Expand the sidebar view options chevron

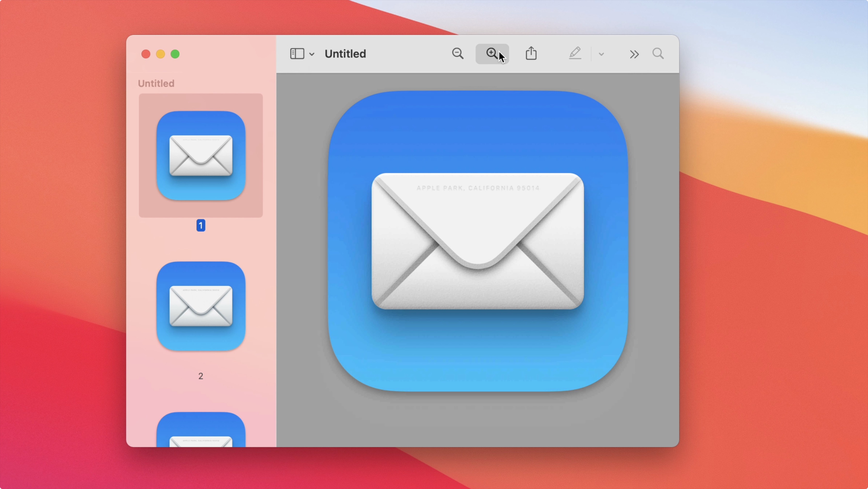pos(312,54)
